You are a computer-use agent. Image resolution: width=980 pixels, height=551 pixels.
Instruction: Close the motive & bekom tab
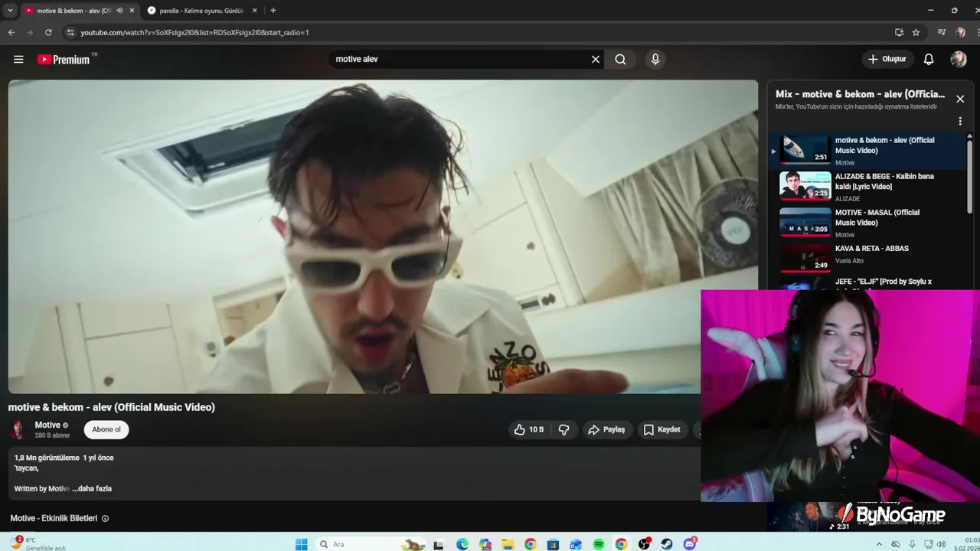tap(132, 11)
